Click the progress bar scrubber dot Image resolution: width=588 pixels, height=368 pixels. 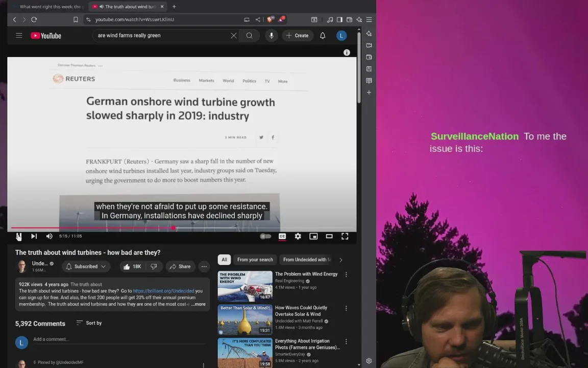[174, 228]
